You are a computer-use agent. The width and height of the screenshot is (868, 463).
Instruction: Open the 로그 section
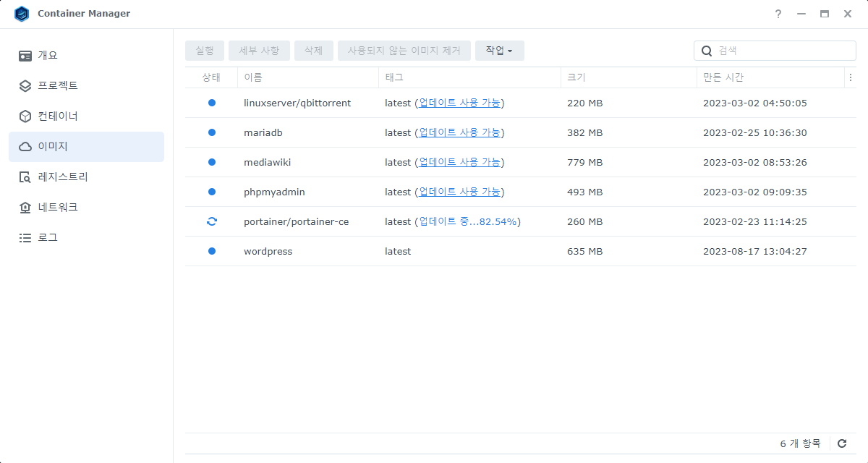click(86, 238)
